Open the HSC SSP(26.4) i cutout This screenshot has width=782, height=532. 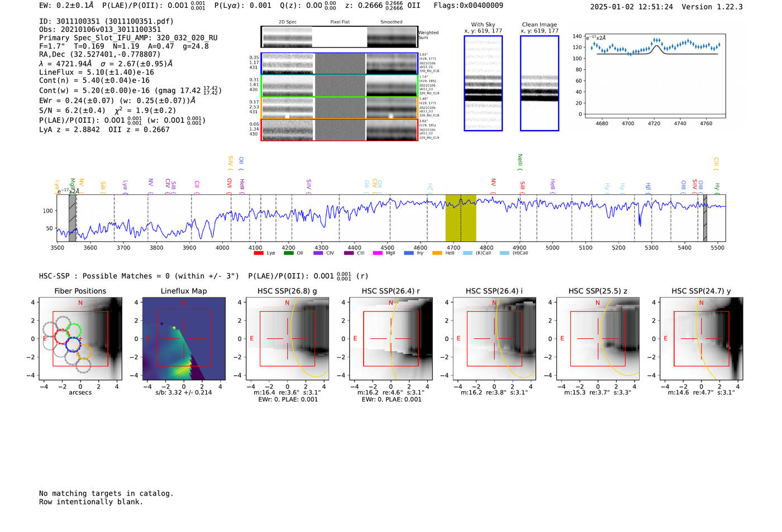point(494,338)
